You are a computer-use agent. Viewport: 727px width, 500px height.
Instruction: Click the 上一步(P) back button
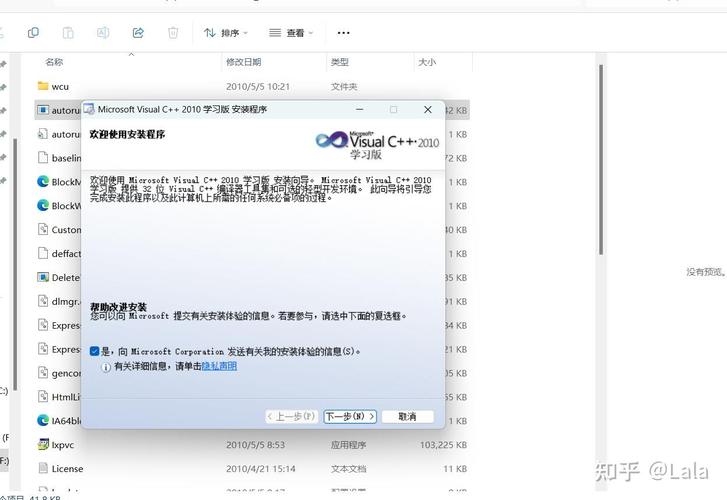pyautogui.click(x=294, y=417)
